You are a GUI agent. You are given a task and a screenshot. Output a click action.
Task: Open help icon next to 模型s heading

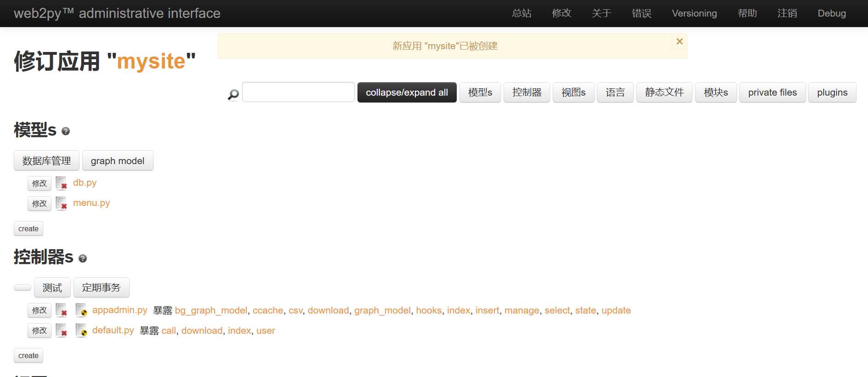pyautogui.click(x=66, y=131)
